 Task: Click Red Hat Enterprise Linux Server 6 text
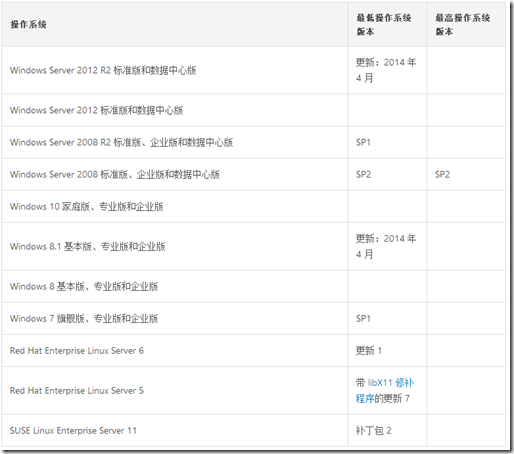[77, 351]
